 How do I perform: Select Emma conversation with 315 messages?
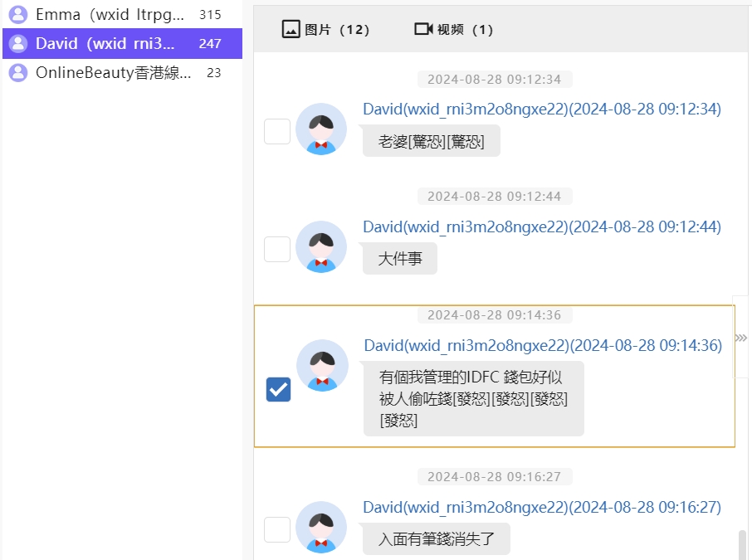click(122, 14)
